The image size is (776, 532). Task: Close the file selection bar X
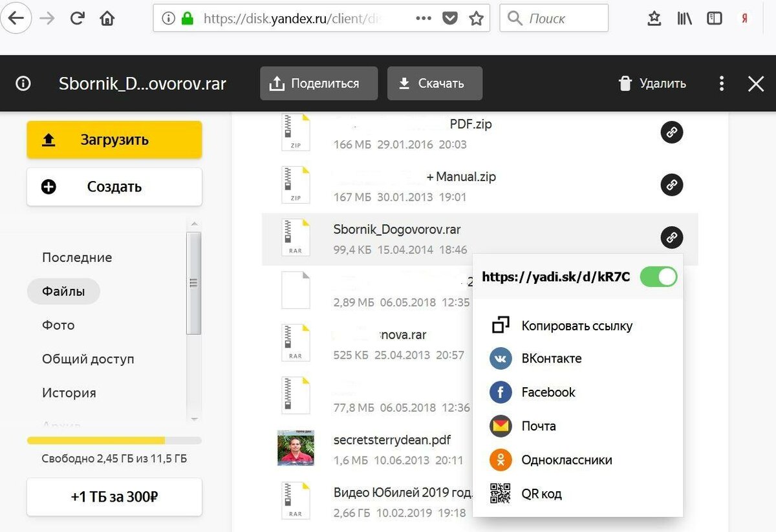point(755,83)
